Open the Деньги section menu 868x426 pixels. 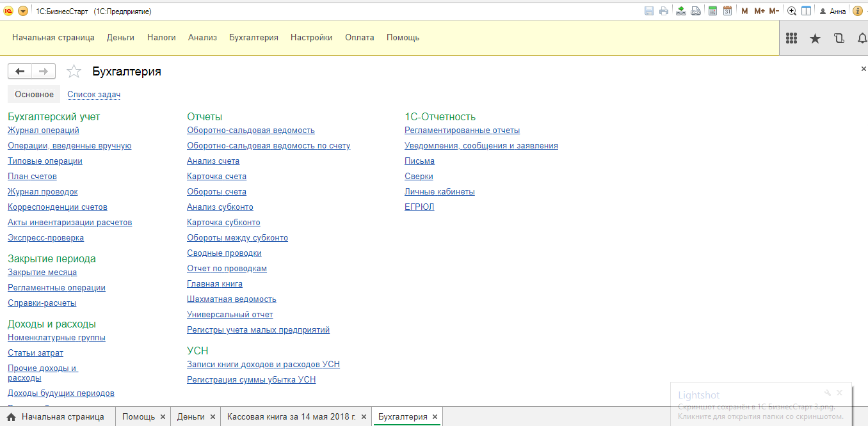click(120, 37)
